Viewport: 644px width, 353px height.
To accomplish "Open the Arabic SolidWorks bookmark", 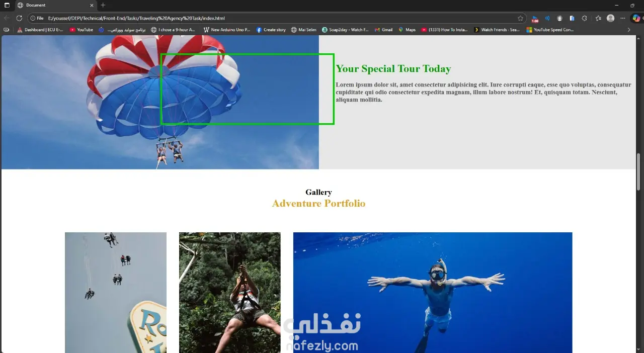I will (x=122, y=30).
